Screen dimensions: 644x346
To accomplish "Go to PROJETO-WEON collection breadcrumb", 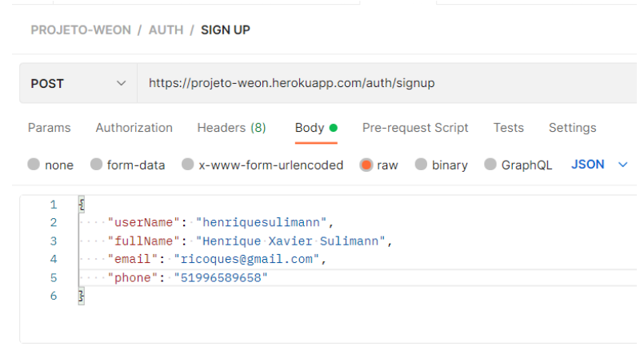I will tap(81, 30).
